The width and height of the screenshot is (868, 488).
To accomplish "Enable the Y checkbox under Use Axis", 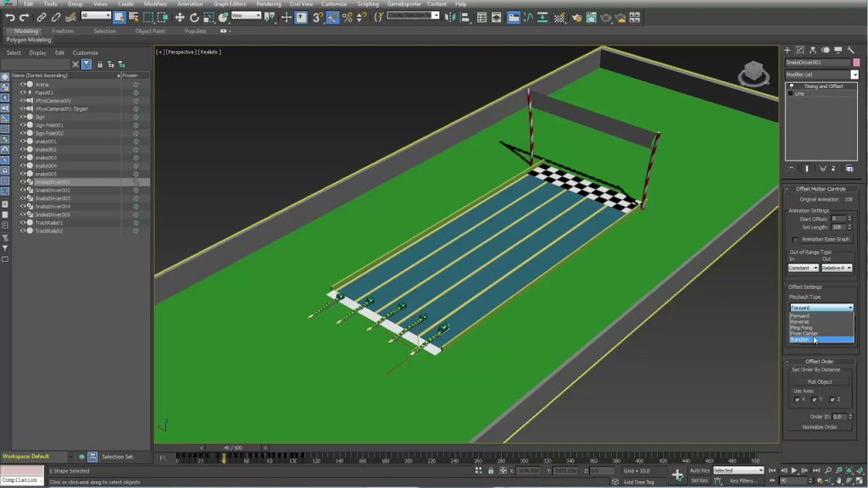I will click(x=815, y=399).
